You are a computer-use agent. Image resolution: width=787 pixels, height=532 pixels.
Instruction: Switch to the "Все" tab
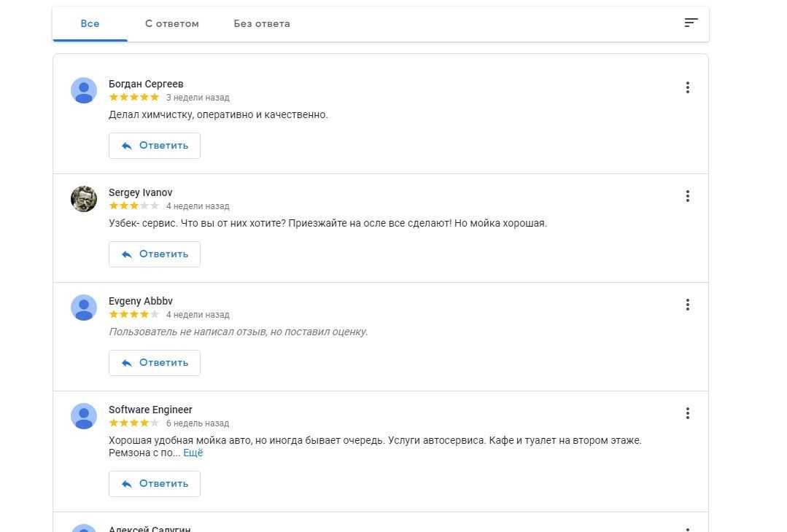coord(90,23)
